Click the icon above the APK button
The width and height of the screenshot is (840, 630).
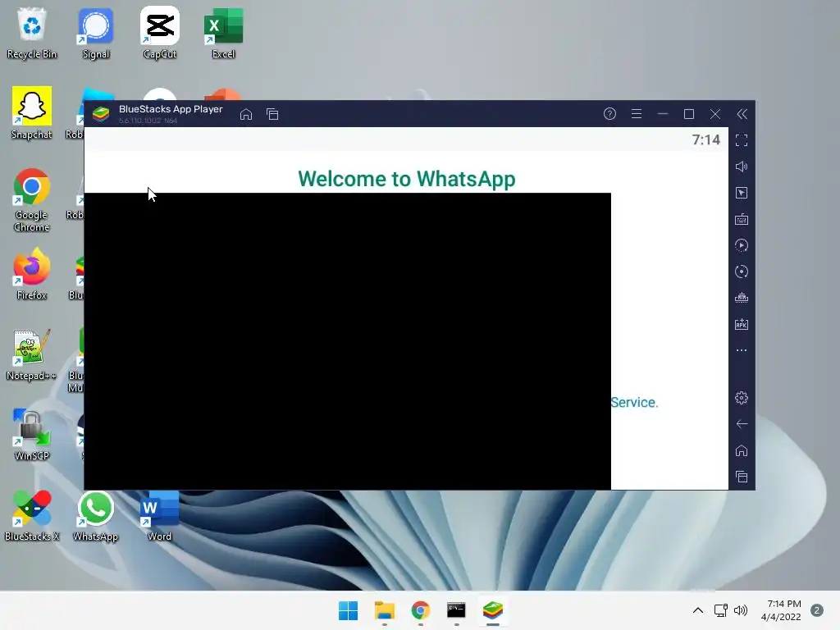[742, 298]
